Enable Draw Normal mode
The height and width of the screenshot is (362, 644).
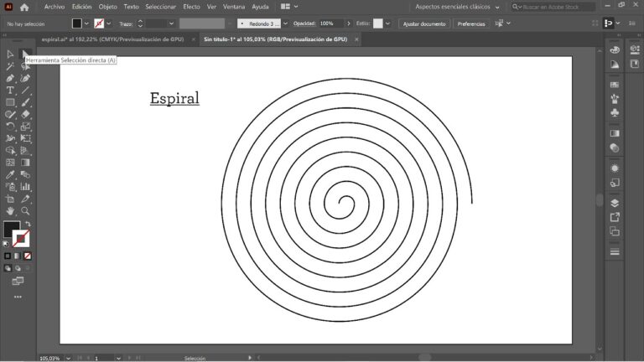coord(8,268)
